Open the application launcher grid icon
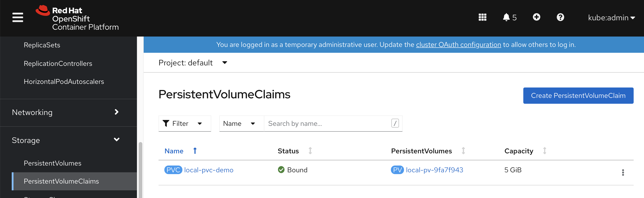644x198 pixels. point(482,17)
